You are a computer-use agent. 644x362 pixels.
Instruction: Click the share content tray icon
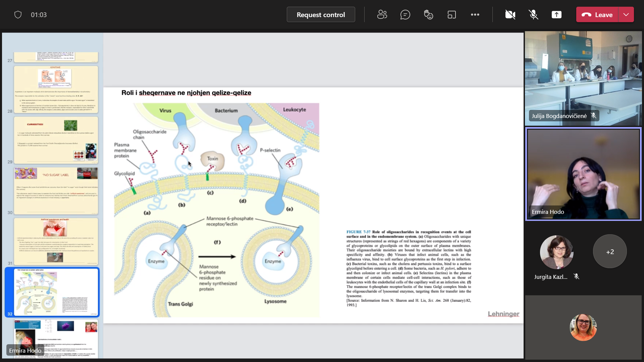point(556,15)
